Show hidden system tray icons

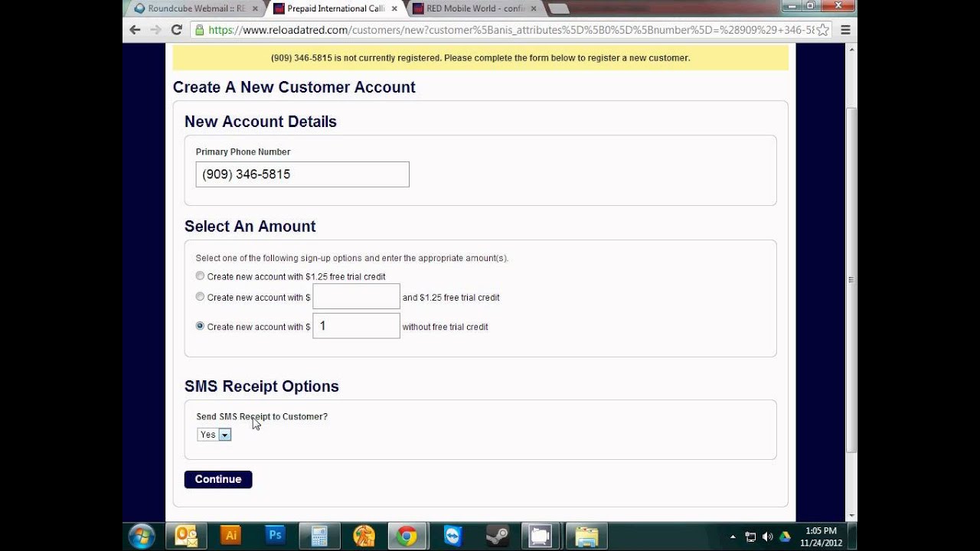tap(733, 536)
